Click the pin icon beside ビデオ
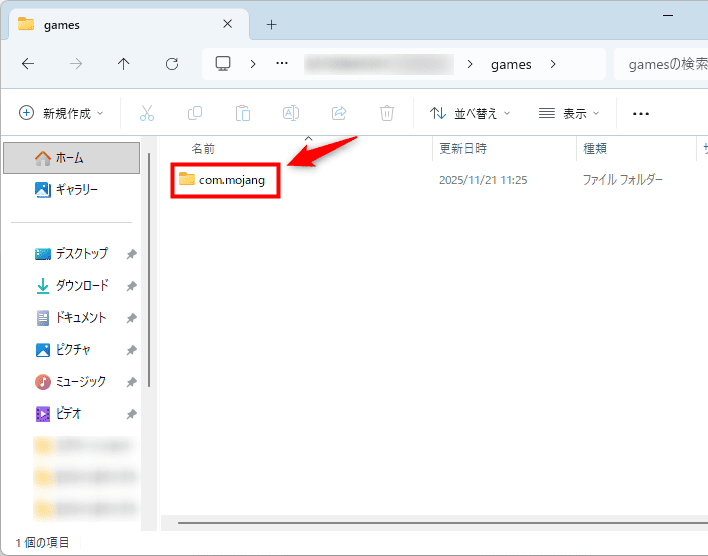 (x=131, y=414)
